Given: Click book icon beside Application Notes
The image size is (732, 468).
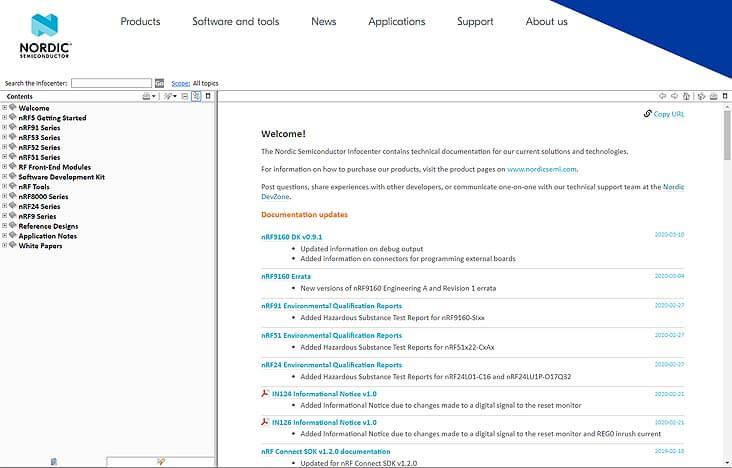Looking at the screenshot, I should (x=13, y=235).
